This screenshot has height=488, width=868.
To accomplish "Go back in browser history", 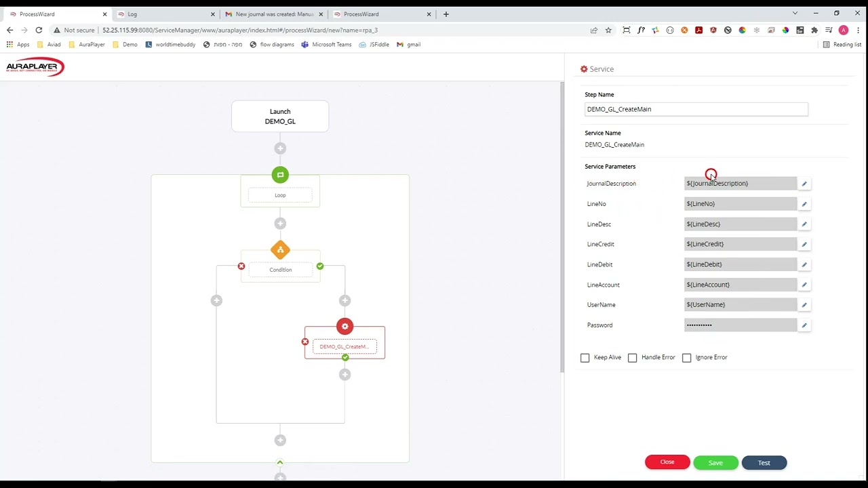I will tap(9, 30).
